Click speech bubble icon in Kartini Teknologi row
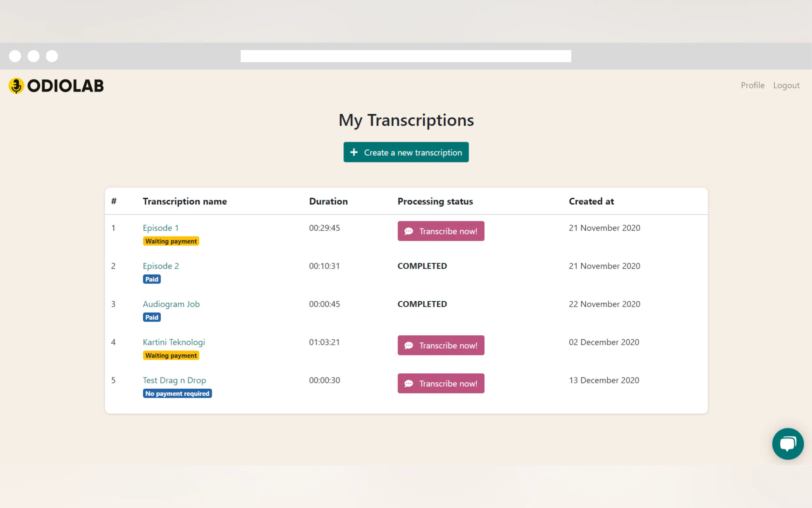The image size is (812, 508). coord(409,345)
